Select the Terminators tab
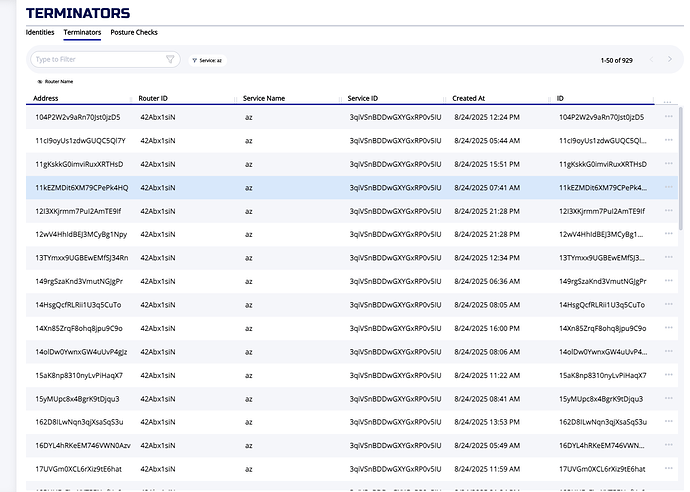The height and width of the screenshot is (492, 690). (82, 32)
